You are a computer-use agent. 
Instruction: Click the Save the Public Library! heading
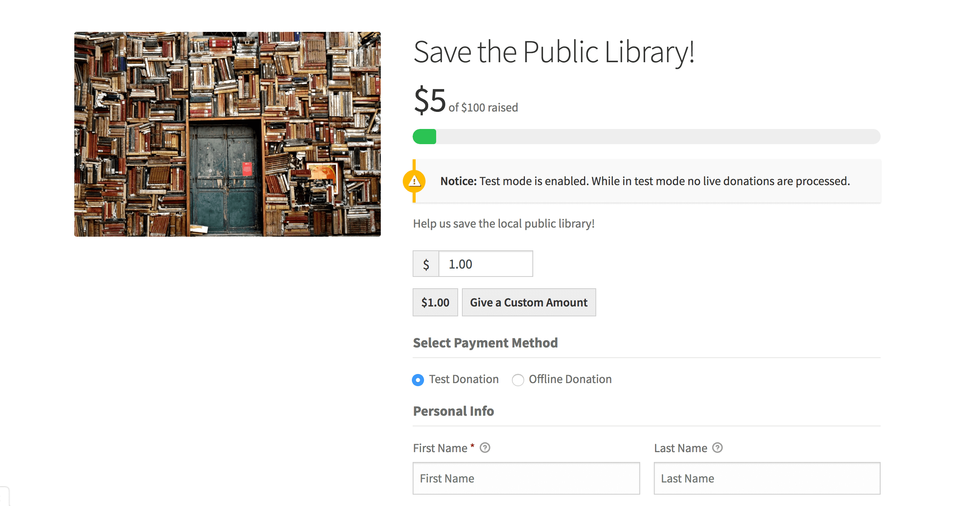[x=554, y=52]
